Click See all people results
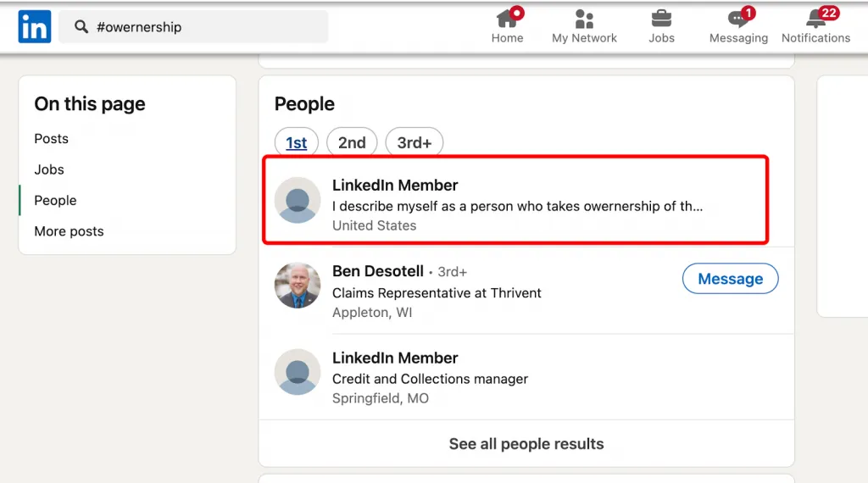 (x=526, y=444)
